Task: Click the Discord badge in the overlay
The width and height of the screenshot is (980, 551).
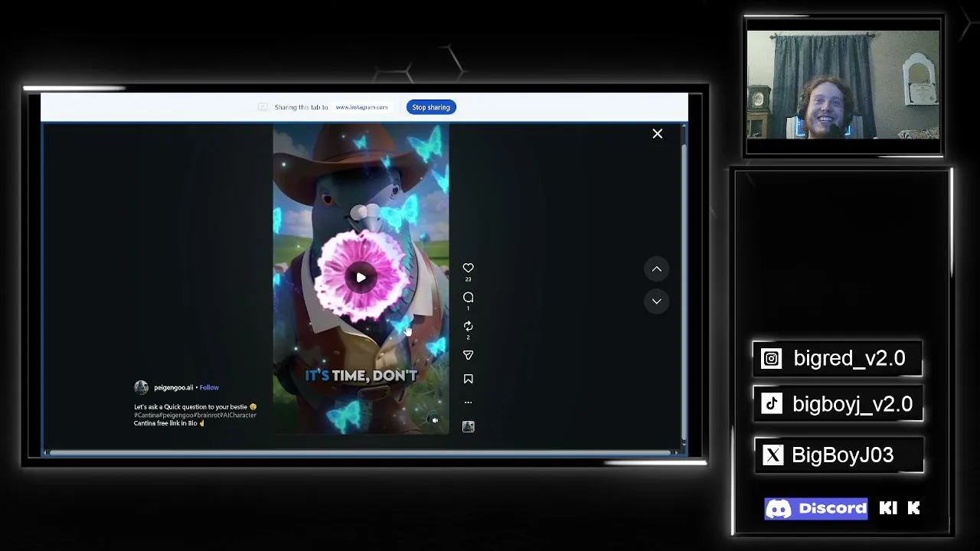Action: click(x=816, y=508)
